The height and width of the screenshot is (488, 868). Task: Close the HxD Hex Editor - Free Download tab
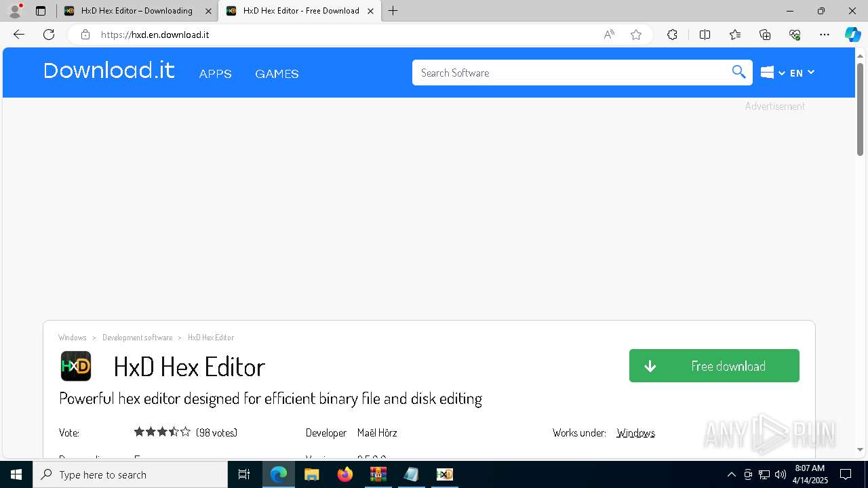click(370, 11)
